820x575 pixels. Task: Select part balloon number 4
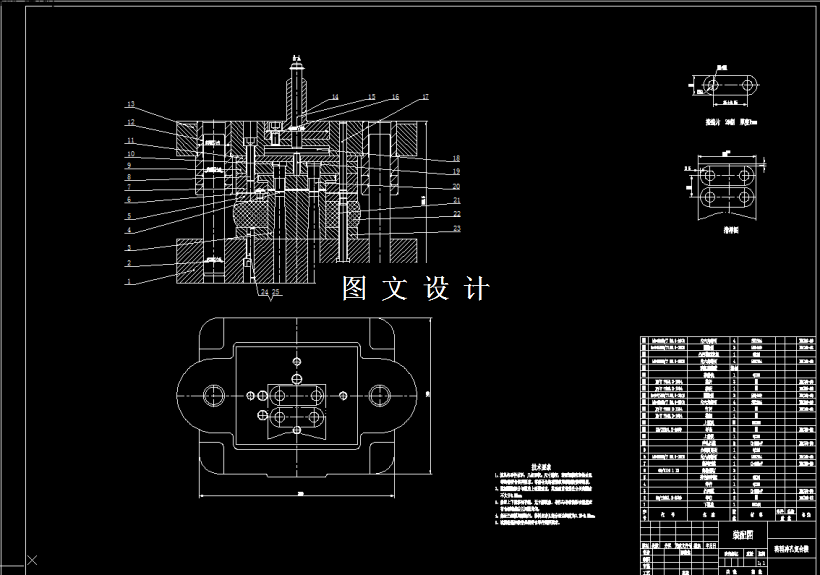(x=129, y=230)
